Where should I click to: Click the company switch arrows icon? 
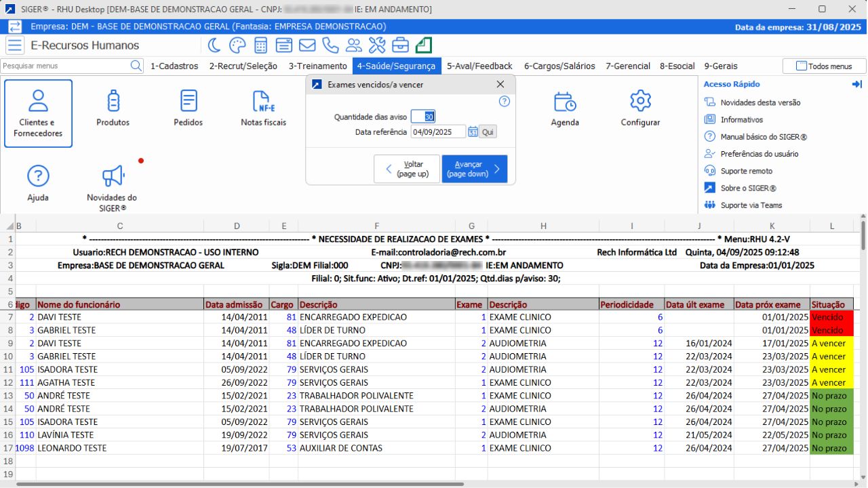[14, 26]
